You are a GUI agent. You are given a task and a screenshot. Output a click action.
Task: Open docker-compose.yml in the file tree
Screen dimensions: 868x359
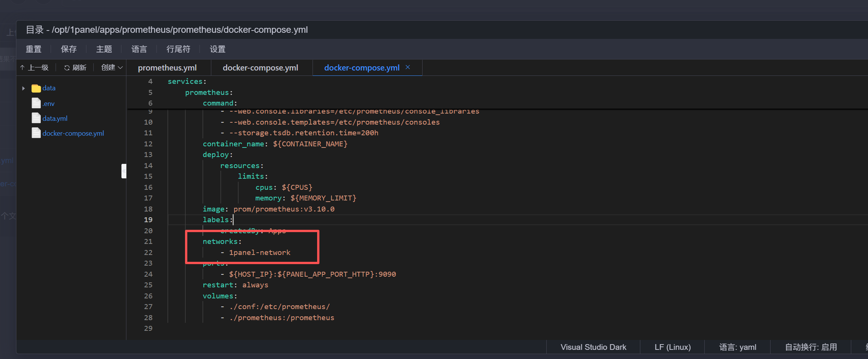(73, 133)
